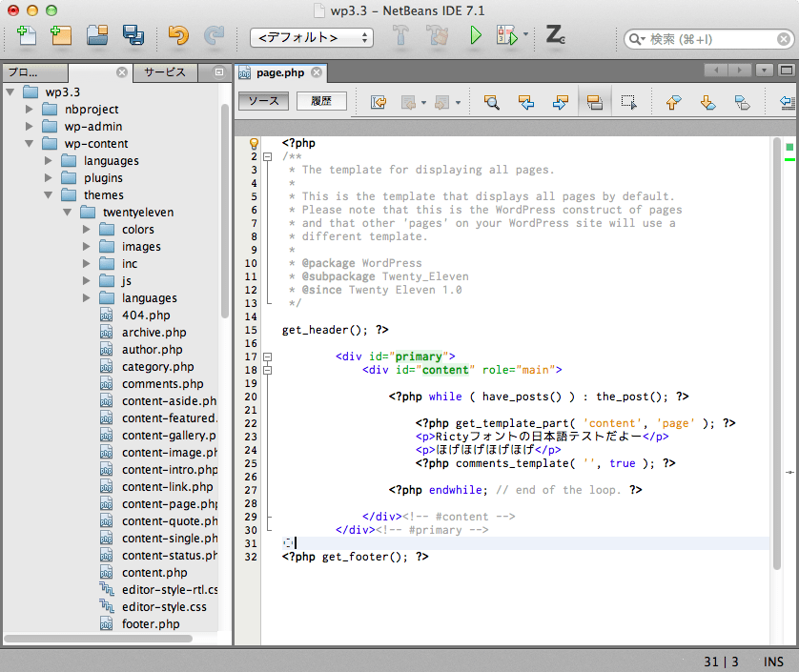799x672 pixels.
Task: Click the editor vertical scrollbar
Action: [x=776, y=354]
